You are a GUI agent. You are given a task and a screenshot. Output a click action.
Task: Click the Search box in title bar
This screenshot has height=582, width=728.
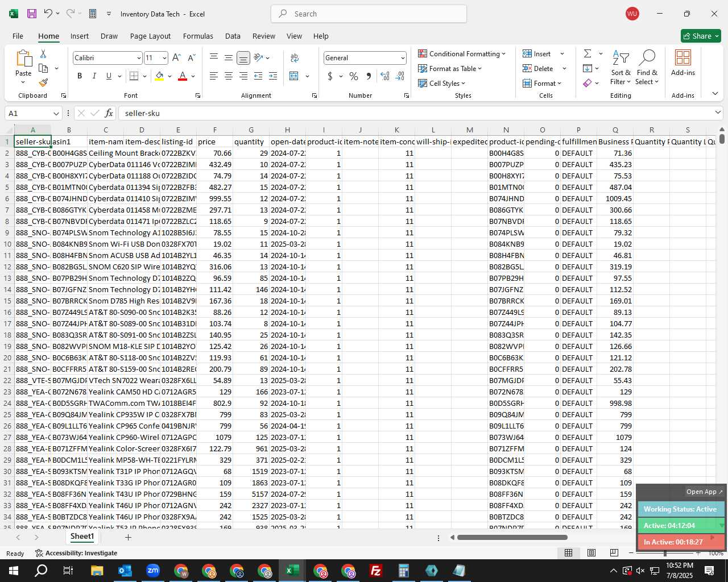pos(369,14)
